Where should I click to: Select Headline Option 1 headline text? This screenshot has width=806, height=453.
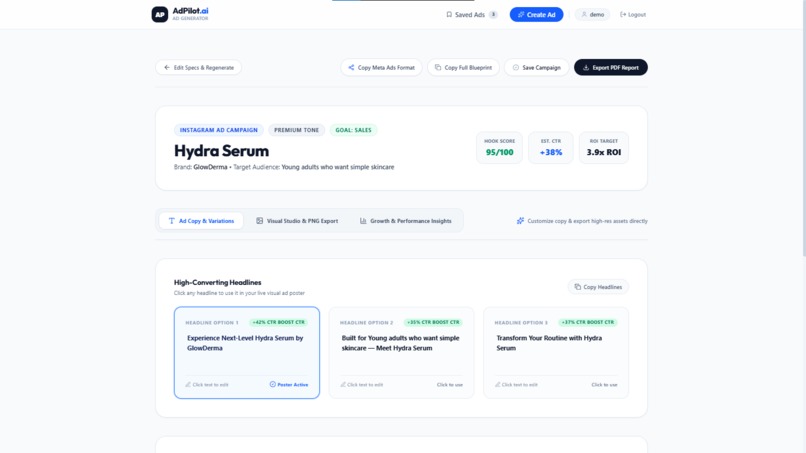pyautogui.click(x=245, y=343)
